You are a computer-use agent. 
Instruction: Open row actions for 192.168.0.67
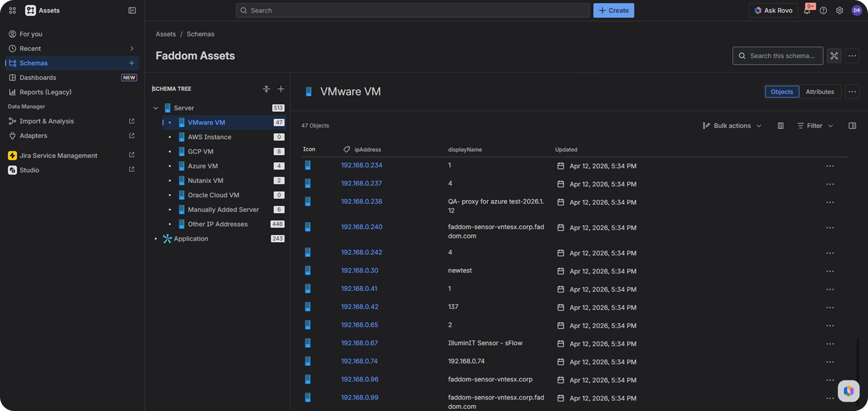point(830,344)
